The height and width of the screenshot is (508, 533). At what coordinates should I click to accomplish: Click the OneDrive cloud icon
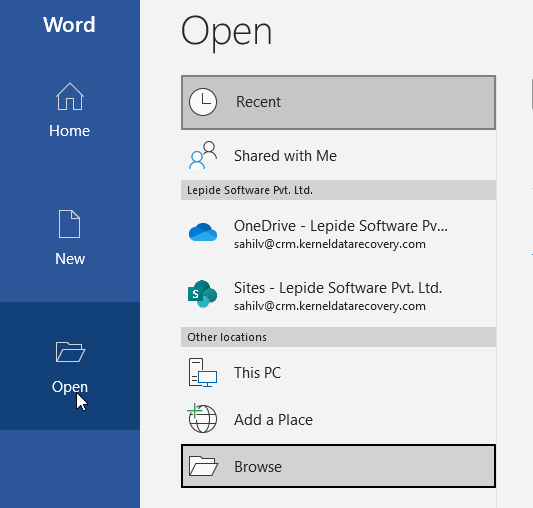pyautogui.click(x=203, y=232)
